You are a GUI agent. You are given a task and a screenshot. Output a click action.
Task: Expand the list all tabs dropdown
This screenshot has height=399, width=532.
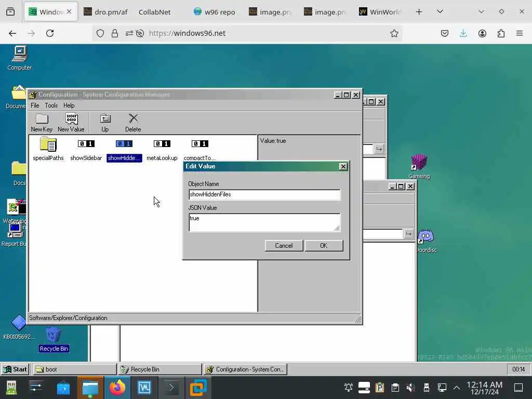tap(440, 11)
